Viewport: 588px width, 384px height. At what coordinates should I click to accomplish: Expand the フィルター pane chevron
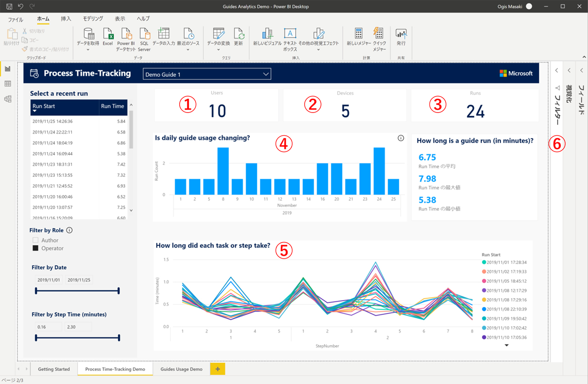point(556,70)
